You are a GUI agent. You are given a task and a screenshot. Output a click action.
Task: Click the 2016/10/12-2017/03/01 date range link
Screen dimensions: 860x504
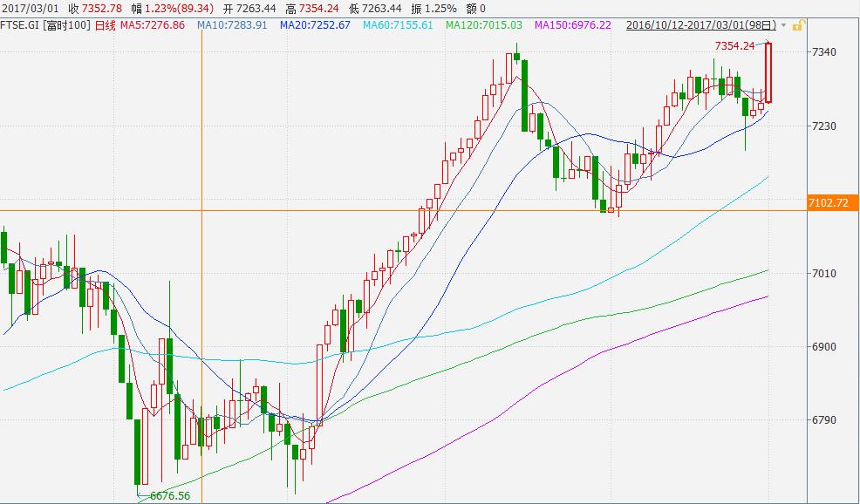(702, 25)
